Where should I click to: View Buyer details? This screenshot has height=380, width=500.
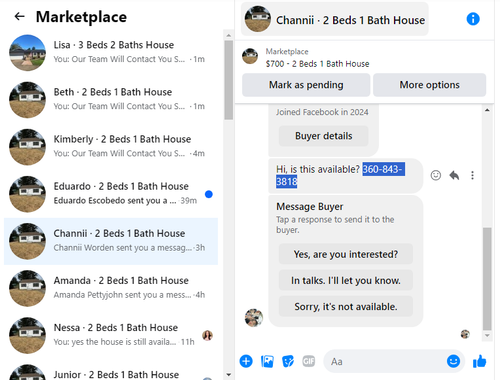pos(323,136)
